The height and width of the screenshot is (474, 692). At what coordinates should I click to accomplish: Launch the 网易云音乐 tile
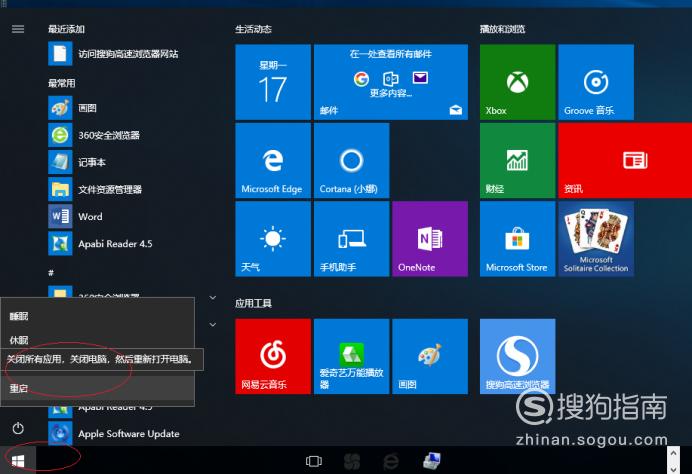(x=273, y=356)
